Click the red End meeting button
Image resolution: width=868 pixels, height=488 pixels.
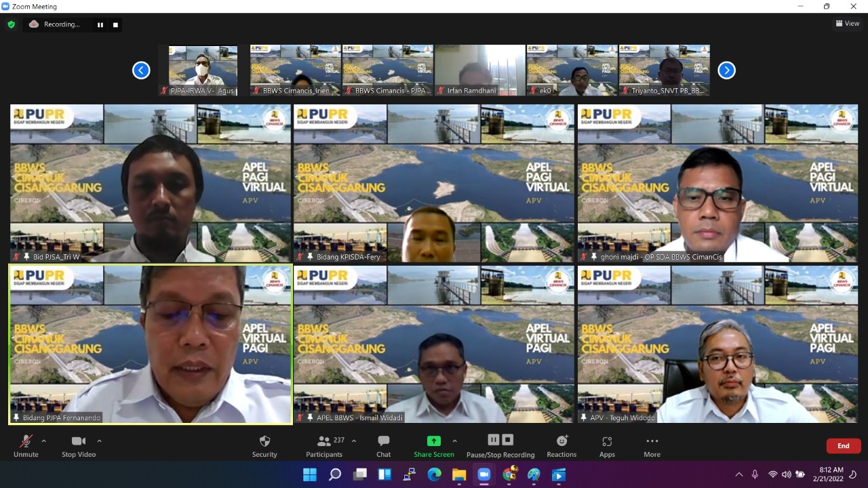click(844, 446)
